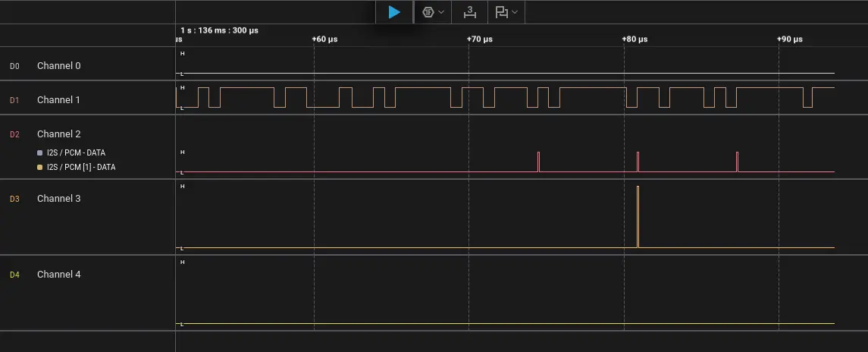The height and width of the screenshot is (352, 868).
Task: Click the Channel 1 name
Action: 58,100
